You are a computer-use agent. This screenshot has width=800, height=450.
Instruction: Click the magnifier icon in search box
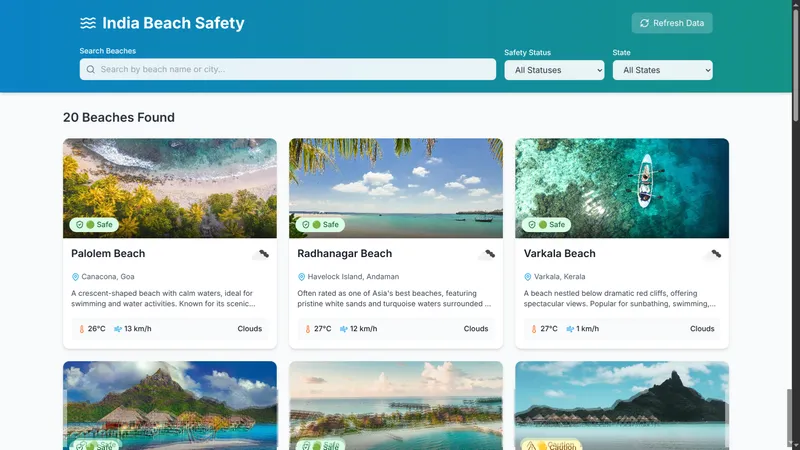91,69
